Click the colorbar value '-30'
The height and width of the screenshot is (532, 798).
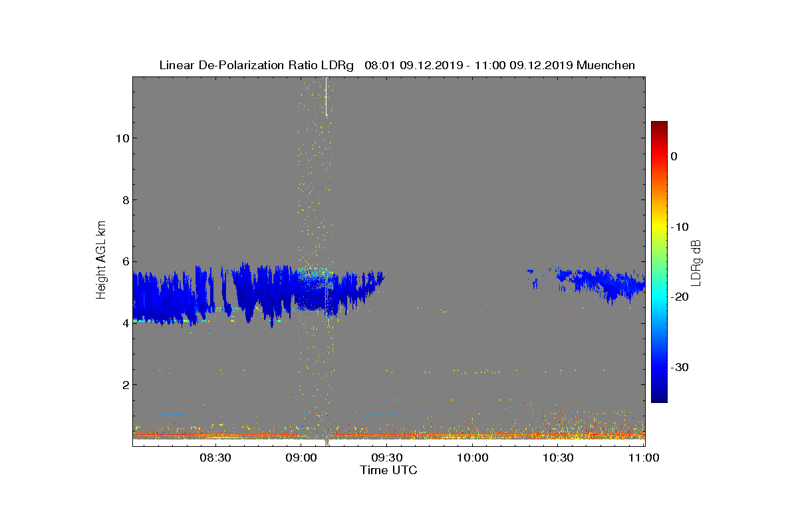[x=680, y=367]
